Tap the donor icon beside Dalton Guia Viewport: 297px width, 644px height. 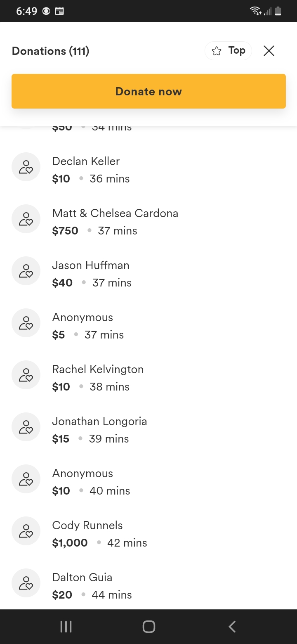(x=26, y=583)
